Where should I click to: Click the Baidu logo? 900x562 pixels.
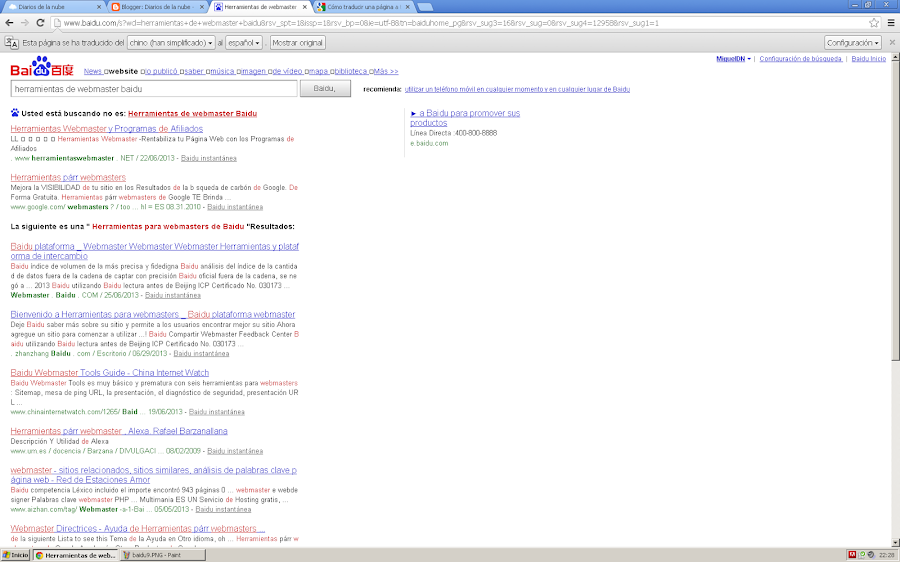[42, 67]
